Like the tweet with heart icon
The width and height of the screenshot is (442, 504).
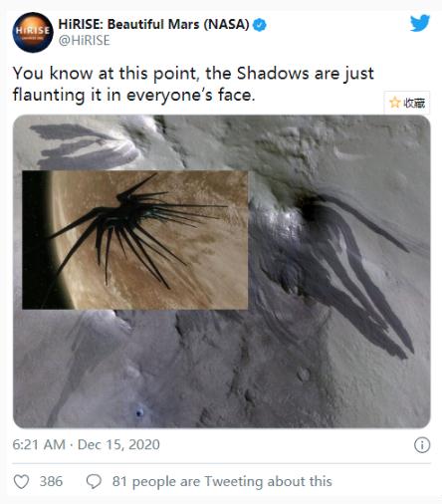21,481
